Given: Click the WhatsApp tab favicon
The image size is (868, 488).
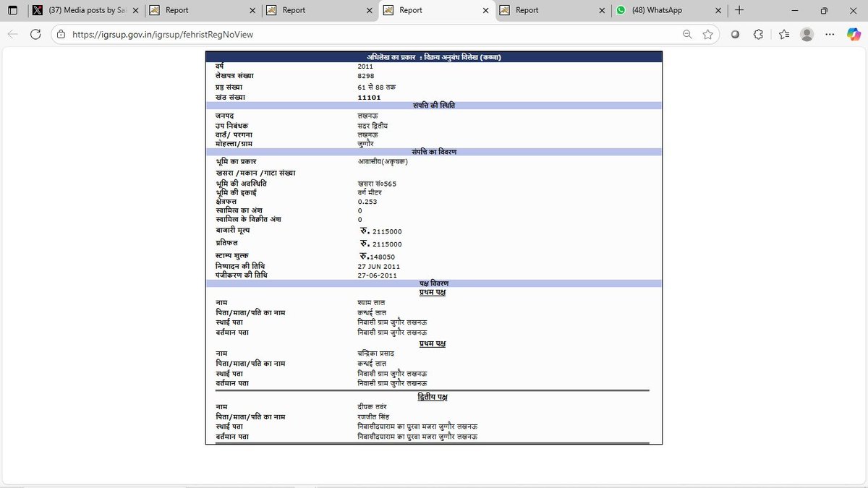Looking at the screenshot, I should pyautogui.click(x=621, y=10).
